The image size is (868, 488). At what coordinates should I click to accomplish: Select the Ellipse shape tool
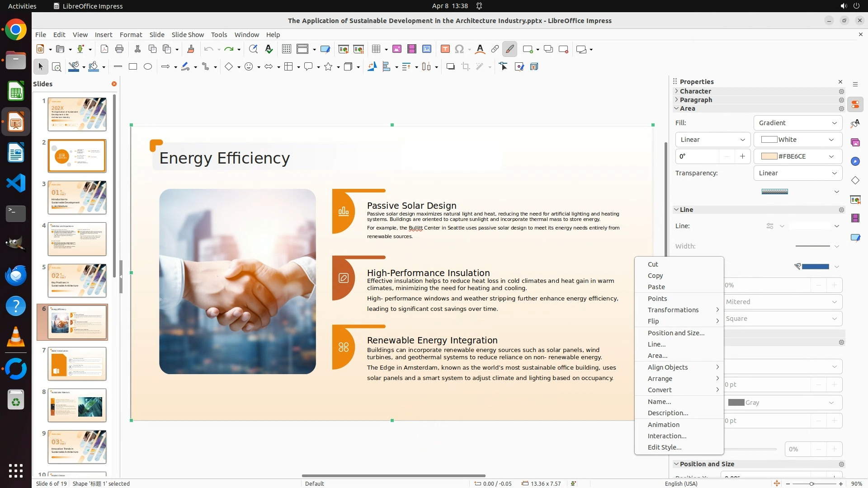148,67
